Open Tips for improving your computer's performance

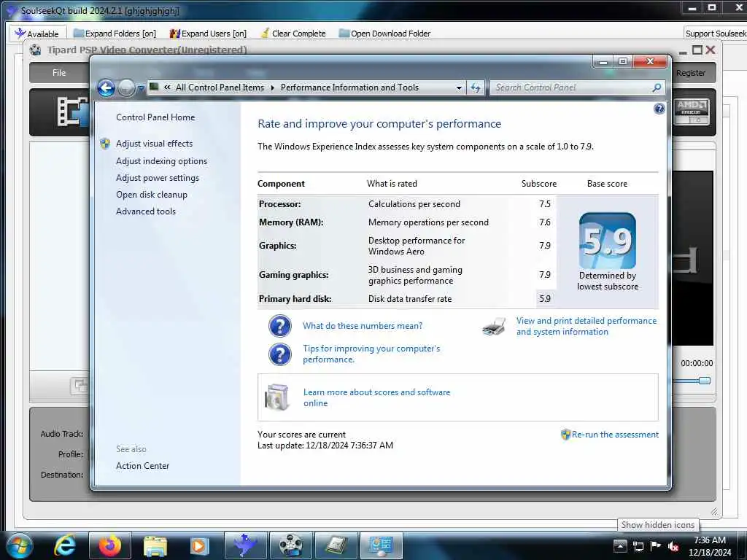371,354
